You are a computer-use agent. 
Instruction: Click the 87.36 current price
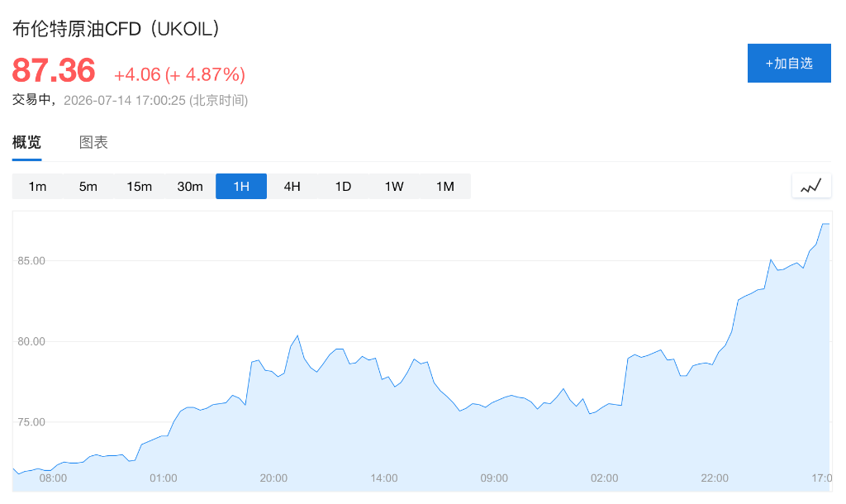(54, 70)
